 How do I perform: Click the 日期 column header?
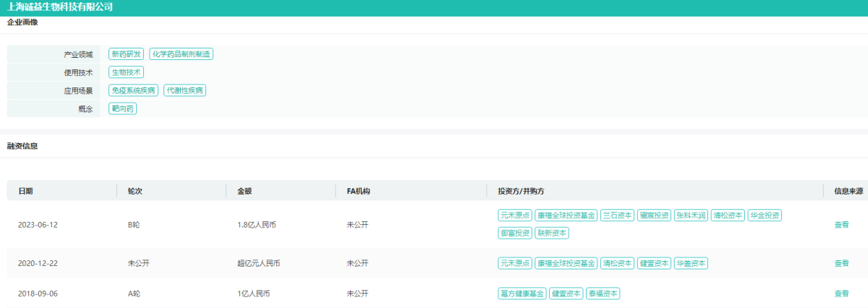[25, 191]
